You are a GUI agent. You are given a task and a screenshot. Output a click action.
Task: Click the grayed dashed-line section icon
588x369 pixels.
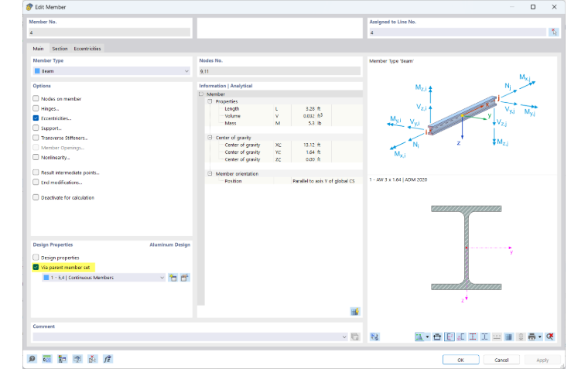[x=497, y=337]
